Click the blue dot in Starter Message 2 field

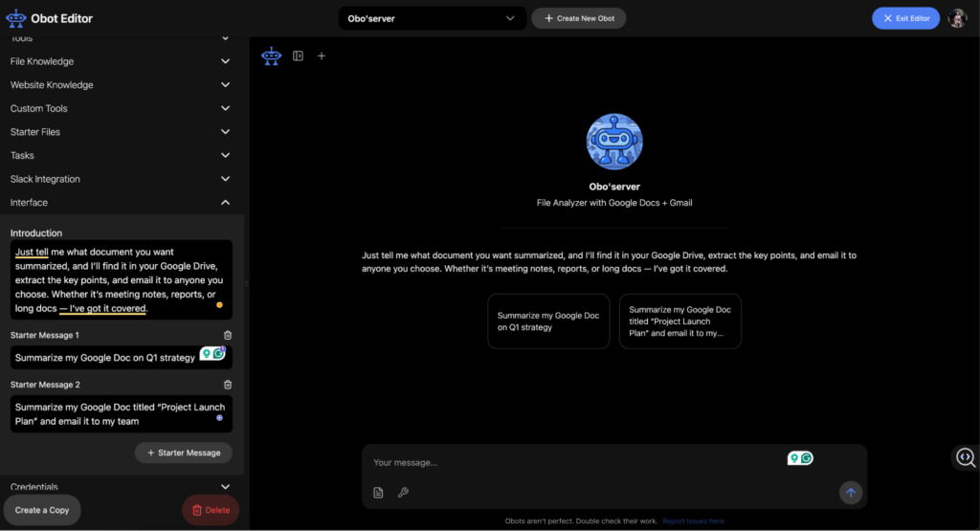219,418
